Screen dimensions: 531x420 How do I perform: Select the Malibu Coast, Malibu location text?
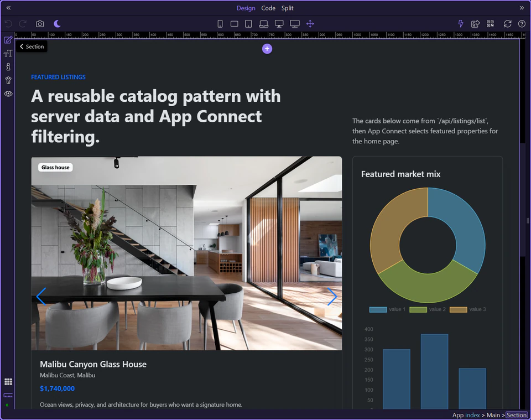67,375
